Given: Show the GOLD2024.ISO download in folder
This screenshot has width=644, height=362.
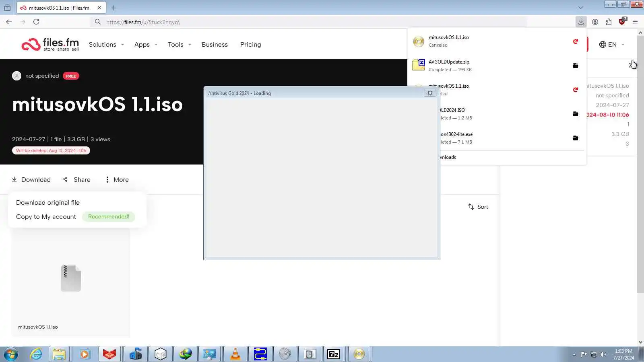Looking at the screenshot, I should click(x=576, y=114).
